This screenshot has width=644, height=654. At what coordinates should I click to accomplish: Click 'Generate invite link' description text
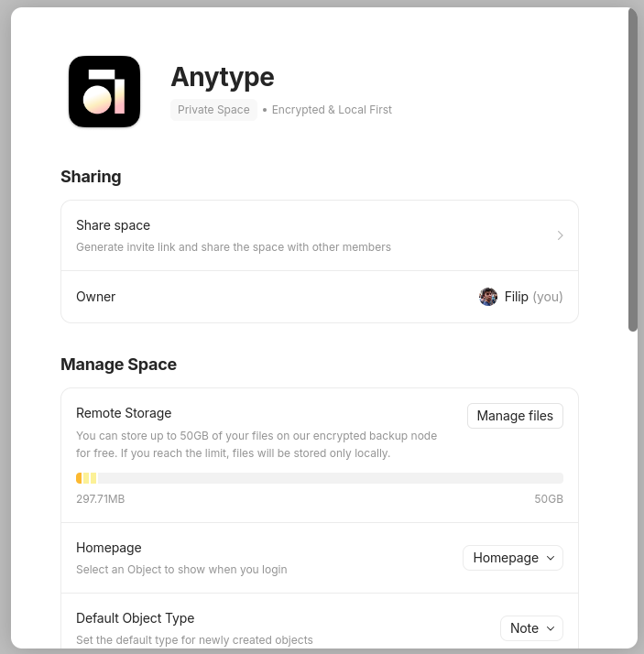click(x=234, y=247)
